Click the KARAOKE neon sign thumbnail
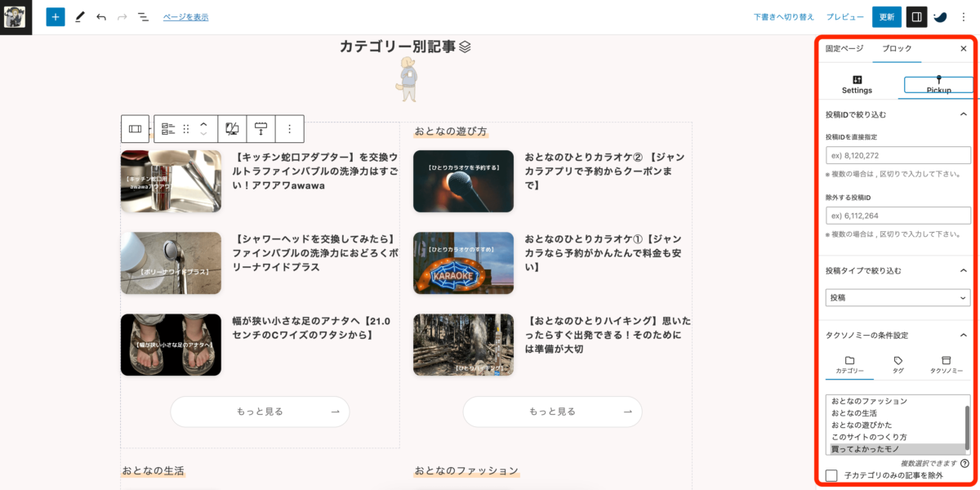980x490 pixels. (x=463, y=263)
